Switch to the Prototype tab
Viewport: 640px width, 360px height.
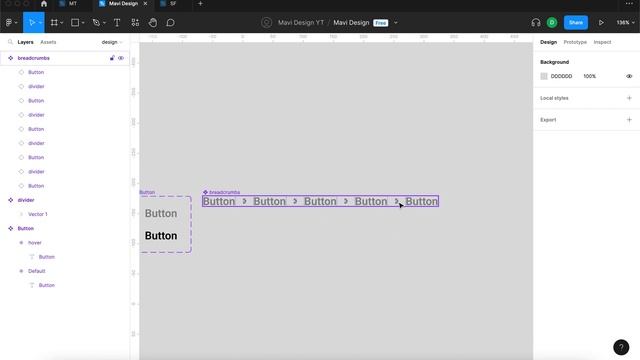[575, 42]
